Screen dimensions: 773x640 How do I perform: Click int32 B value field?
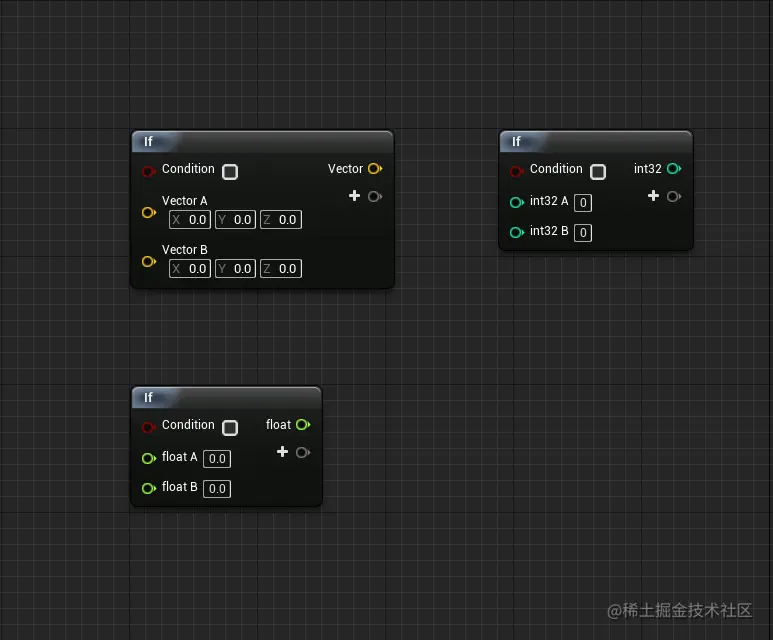tap(583, 233)
